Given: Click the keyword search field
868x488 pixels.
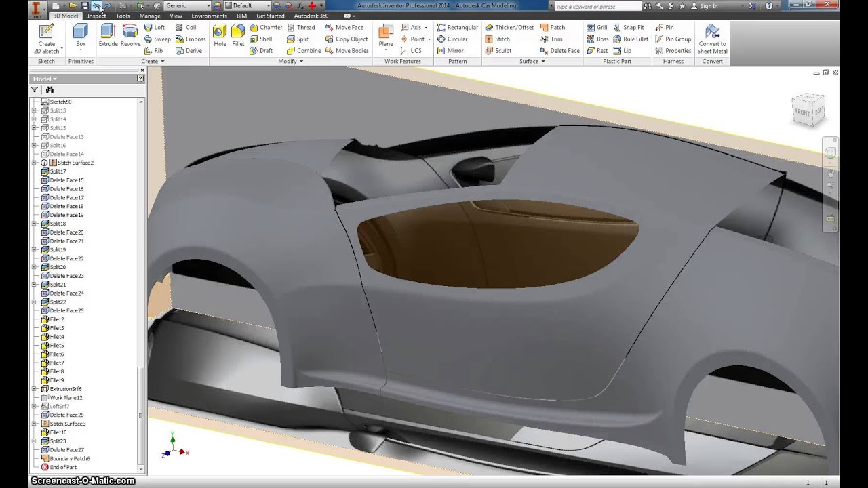Looking at the screenshot, I should pyautogui.click(x=598, y=6).
